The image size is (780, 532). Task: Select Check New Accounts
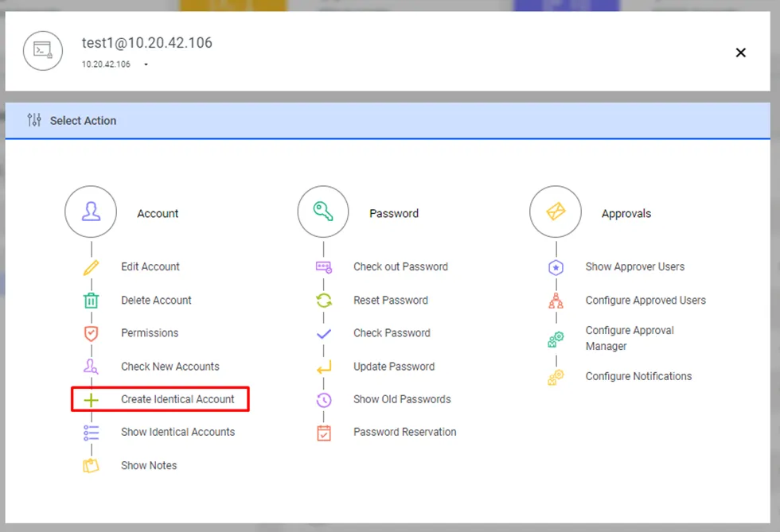click(x=170, y=367)
